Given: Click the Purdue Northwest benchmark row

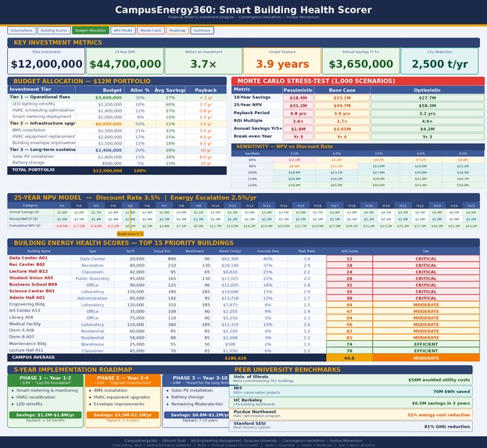Looking at the screenshot, I should [x=351, y=414].
